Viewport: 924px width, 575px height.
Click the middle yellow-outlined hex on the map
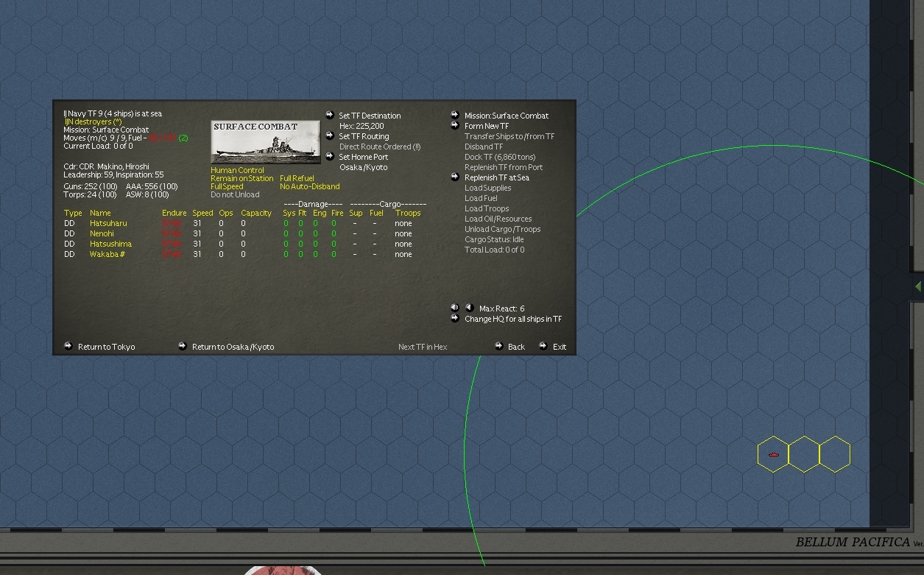coord(804,454)
